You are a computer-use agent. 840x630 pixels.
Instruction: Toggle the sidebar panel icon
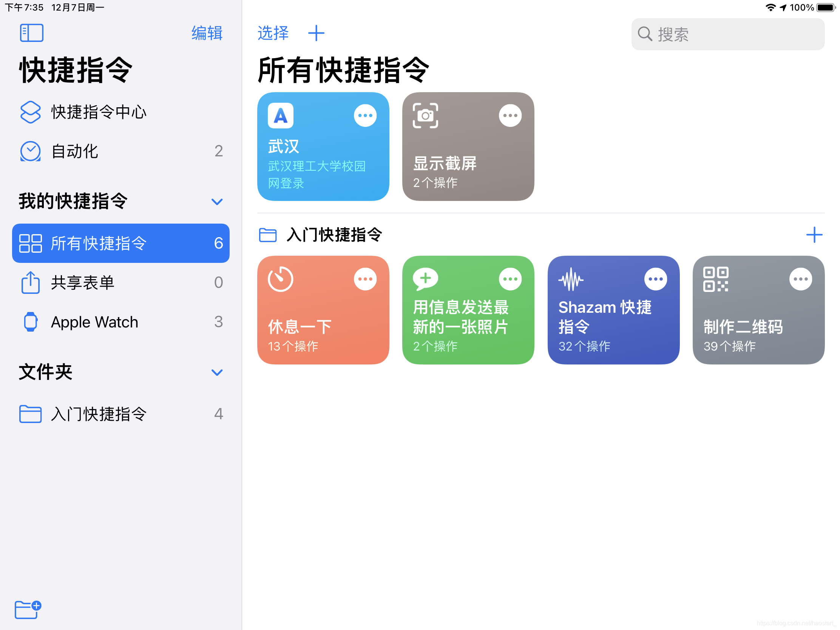pos(31,33)
